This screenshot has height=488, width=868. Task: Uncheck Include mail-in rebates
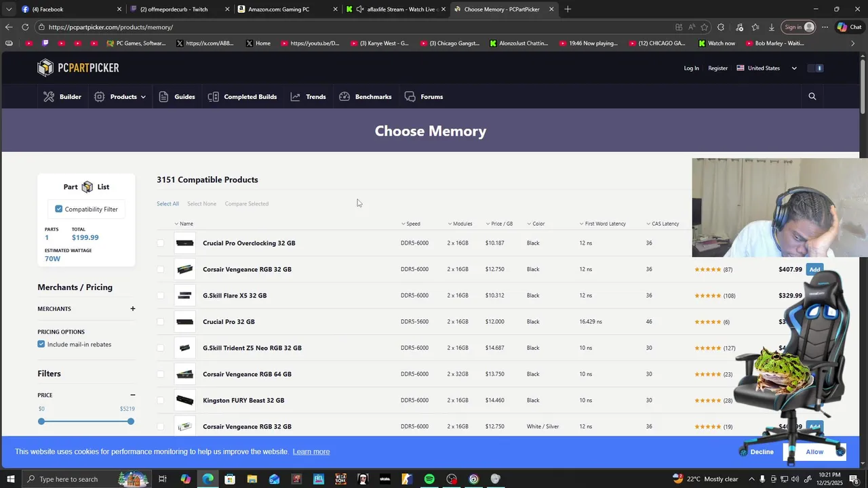tap(41, 344)
